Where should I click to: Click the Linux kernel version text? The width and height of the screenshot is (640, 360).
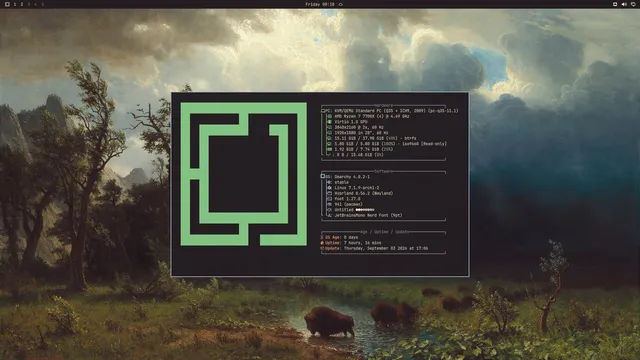[x=357, y=188]
